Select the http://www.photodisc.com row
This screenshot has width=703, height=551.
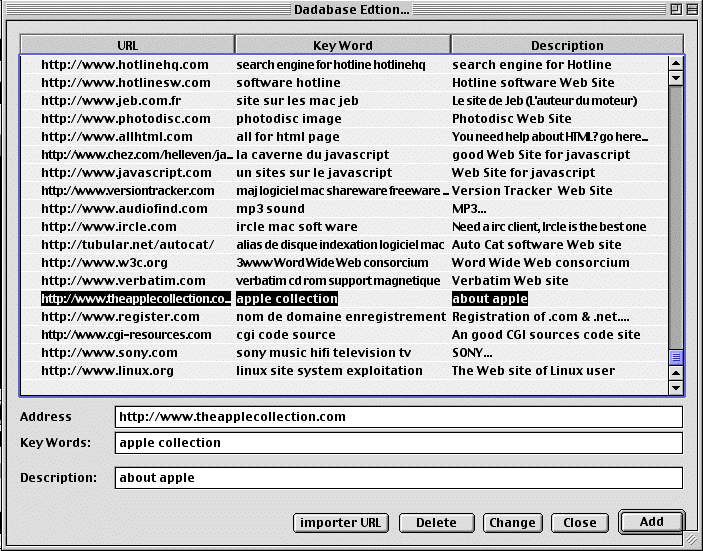click(x=344, y=118)
